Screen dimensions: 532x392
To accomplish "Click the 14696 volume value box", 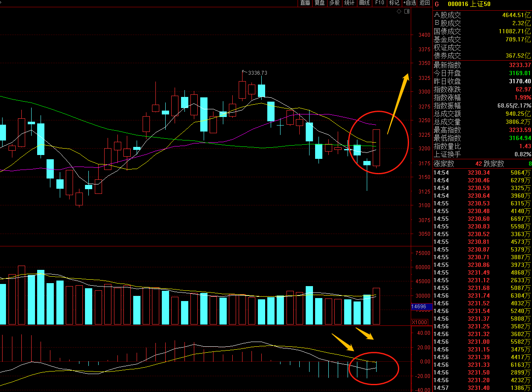I will [x=419, y=307].
